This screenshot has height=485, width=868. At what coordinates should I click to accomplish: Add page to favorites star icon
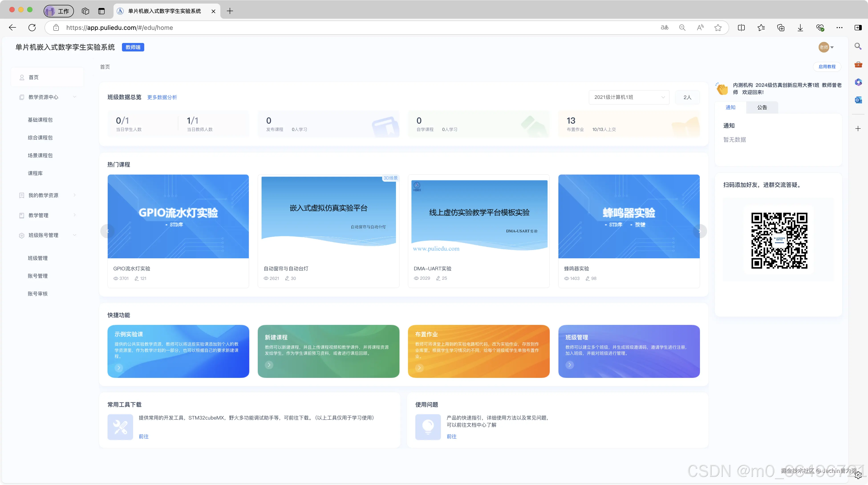pos(718,28)
